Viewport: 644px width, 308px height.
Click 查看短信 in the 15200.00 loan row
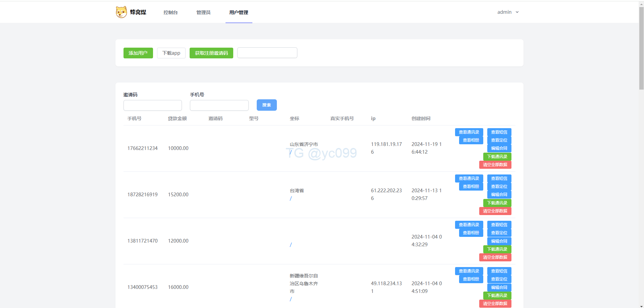pyautogui.click(x=499, y=178)
